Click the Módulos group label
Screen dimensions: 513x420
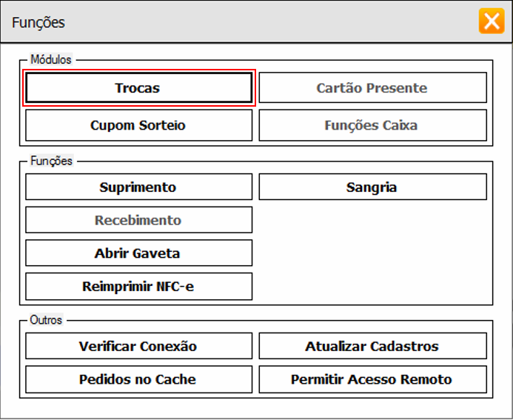pyautogui.click(x=51, y=59)
